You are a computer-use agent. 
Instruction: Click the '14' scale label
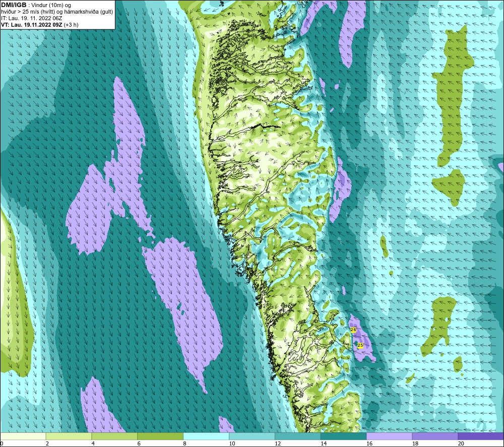pos(324,444)
